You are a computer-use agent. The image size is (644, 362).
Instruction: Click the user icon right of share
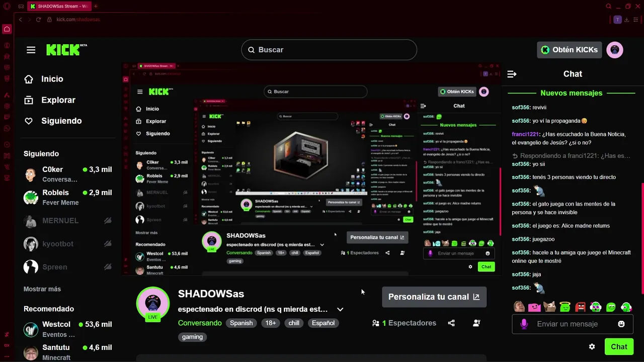pos(476,323)
